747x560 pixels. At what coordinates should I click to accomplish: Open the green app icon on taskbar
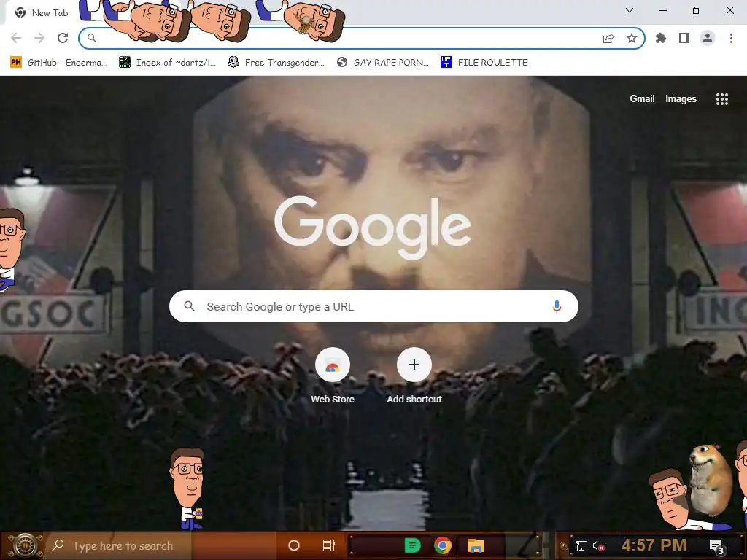point(413,545)
